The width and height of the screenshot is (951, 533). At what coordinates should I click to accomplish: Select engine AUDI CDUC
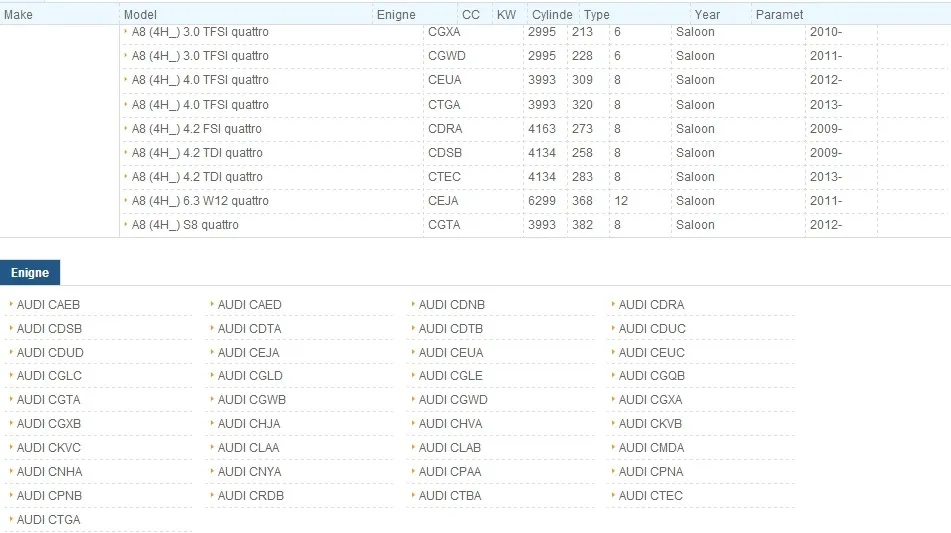coord(652,329)
